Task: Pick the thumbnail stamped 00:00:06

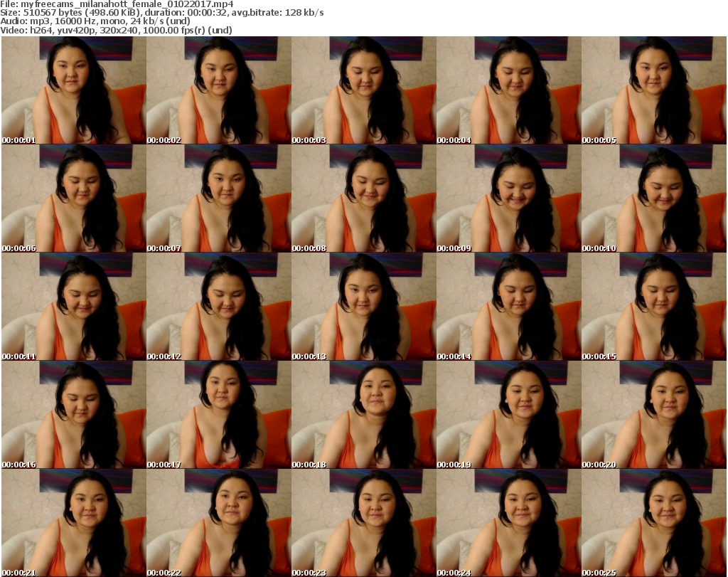Action: (74, 198)
